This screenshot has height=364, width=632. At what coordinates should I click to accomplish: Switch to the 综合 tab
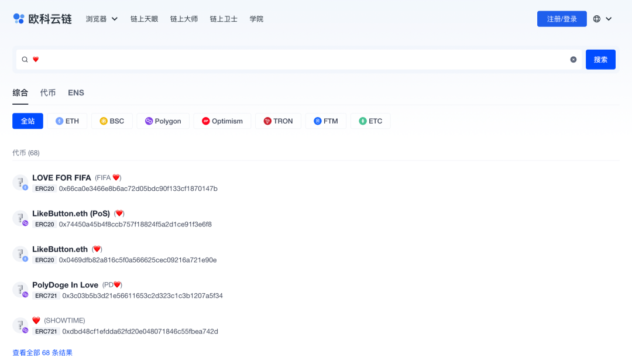[x=20, y=92]
